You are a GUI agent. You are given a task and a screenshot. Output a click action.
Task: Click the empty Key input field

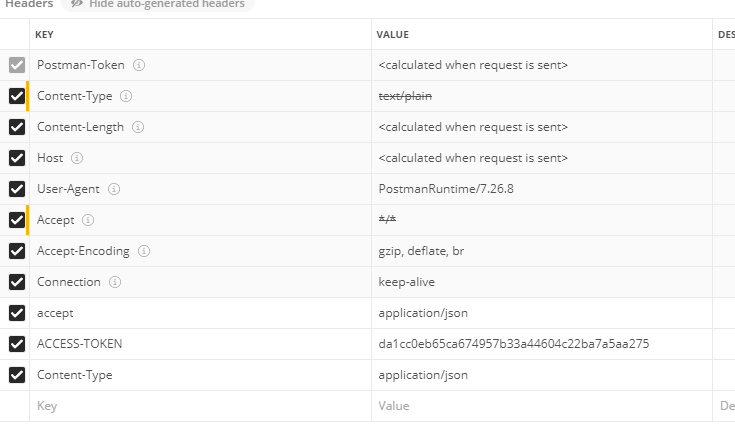(x=200, y=406)
